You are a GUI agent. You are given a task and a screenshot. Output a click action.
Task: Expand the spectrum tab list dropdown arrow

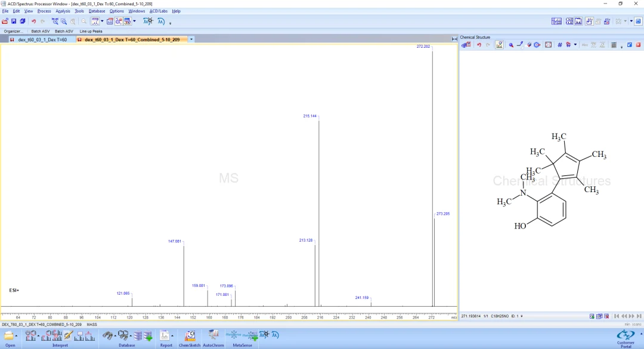click(x=191, y=39)
